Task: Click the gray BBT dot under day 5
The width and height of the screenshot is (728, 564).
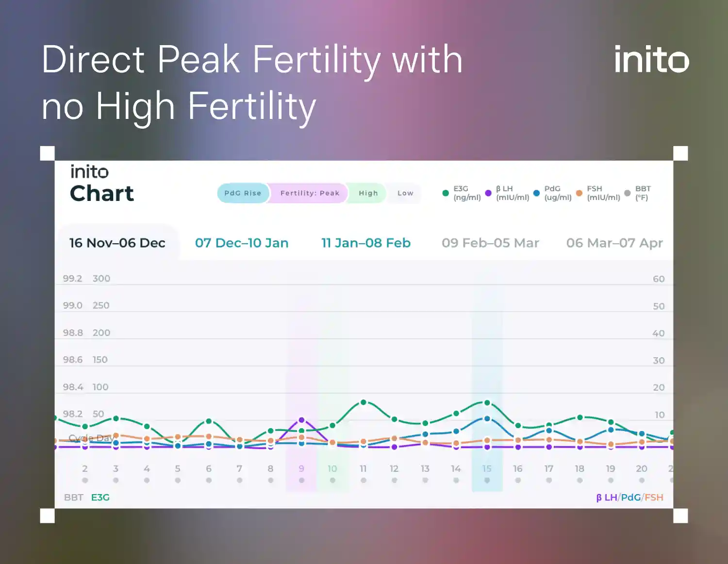Action: pos(178,481)
